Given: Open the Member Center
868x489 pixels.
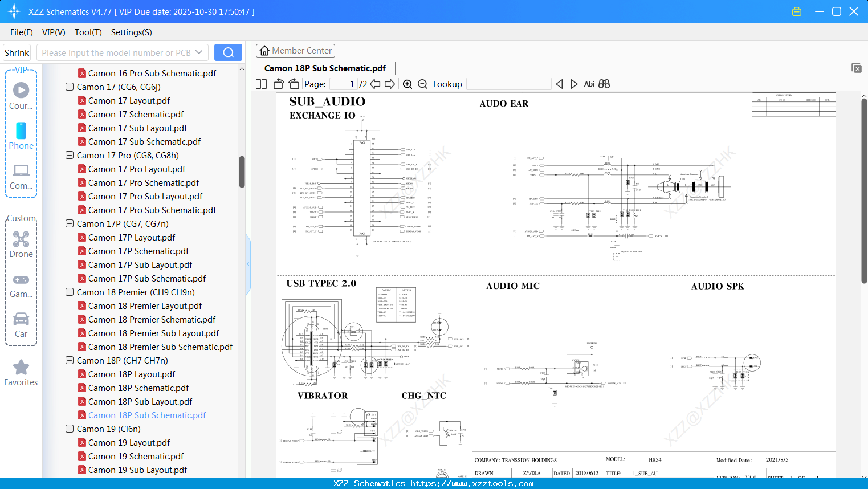Looking at the screenshot, I should coord(295,50).
